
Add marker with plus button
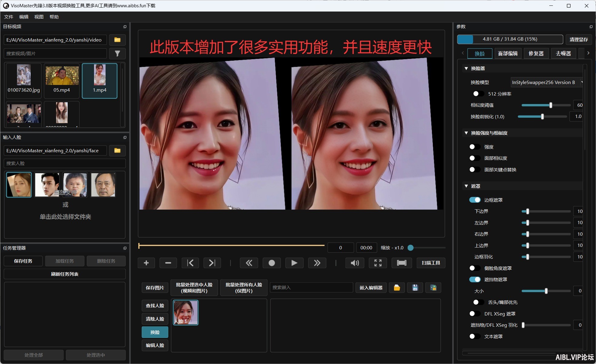pos(146,263)
